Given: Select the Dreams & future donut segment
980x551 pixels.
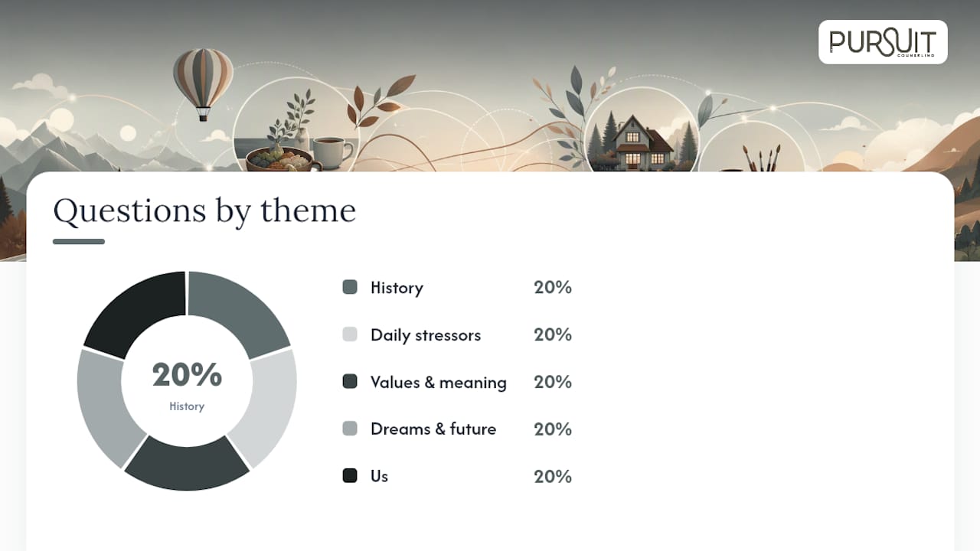Looking at the screenshot, I should pos(108,405).
